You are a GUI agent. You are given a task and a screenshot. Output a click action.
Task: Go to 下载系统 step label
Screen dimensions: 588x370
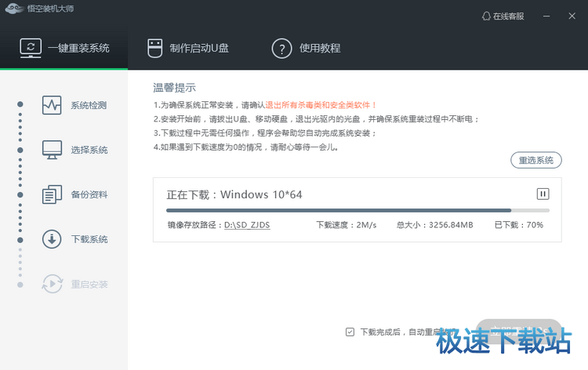(89, 239)
